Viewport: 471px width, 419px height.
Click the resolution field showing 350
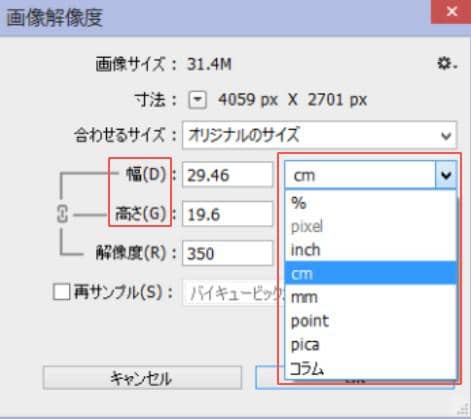click(227, 253)
